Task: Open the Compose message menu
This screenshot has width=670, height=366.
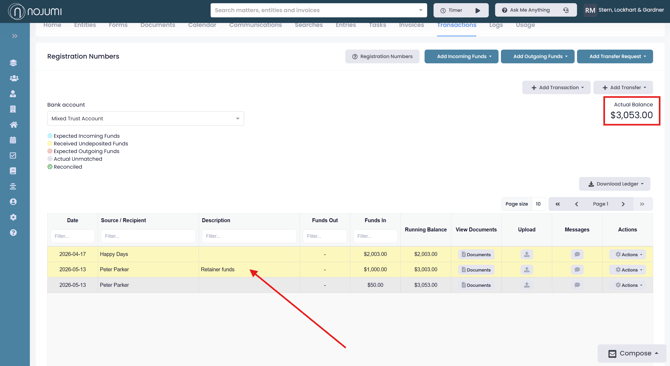Action: click(x=632, y=354)
